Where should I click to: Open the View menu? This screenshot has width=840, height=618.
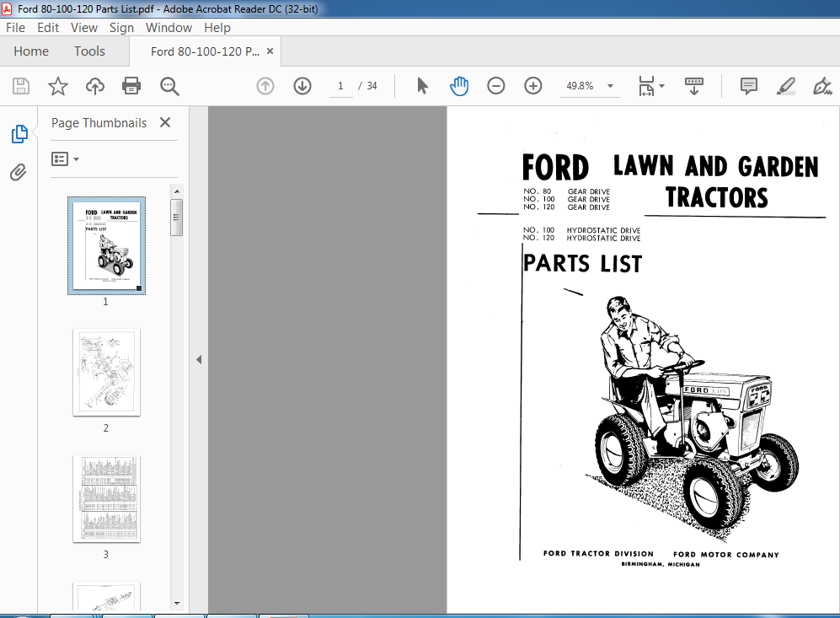pos(84,28)
